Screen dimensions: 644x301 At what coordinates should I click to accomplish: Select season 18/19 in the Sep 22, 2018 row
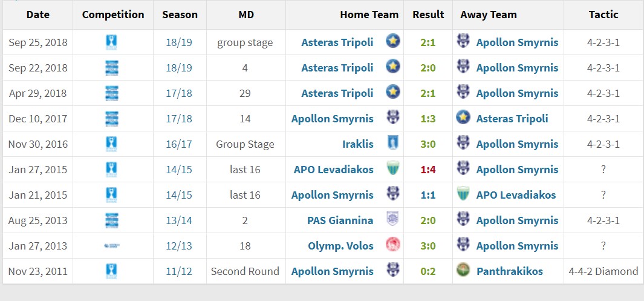(179, 68)
